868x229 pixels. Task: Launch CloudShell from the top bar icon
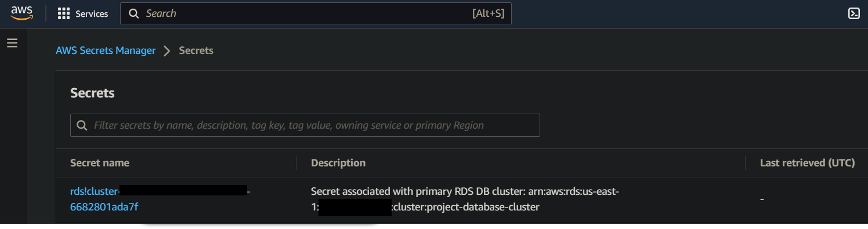tap(853, 13)
